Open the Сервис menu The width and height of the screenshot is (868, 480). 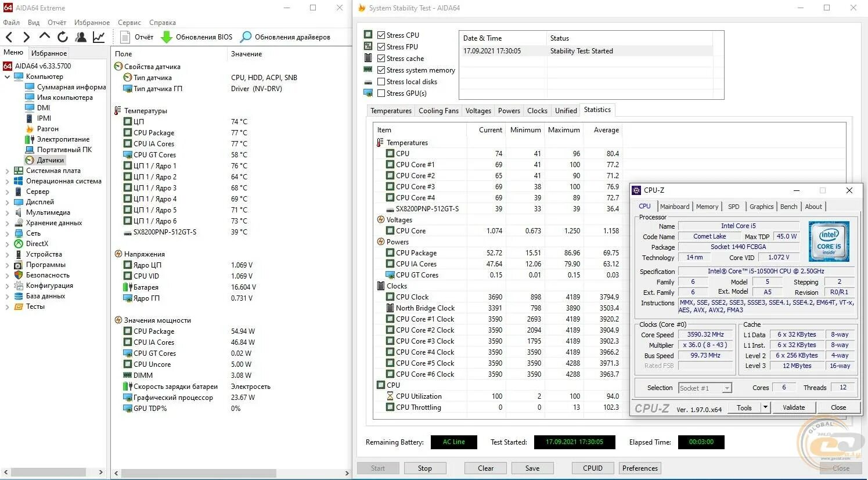pyautogui.click(x=129, y=23)
